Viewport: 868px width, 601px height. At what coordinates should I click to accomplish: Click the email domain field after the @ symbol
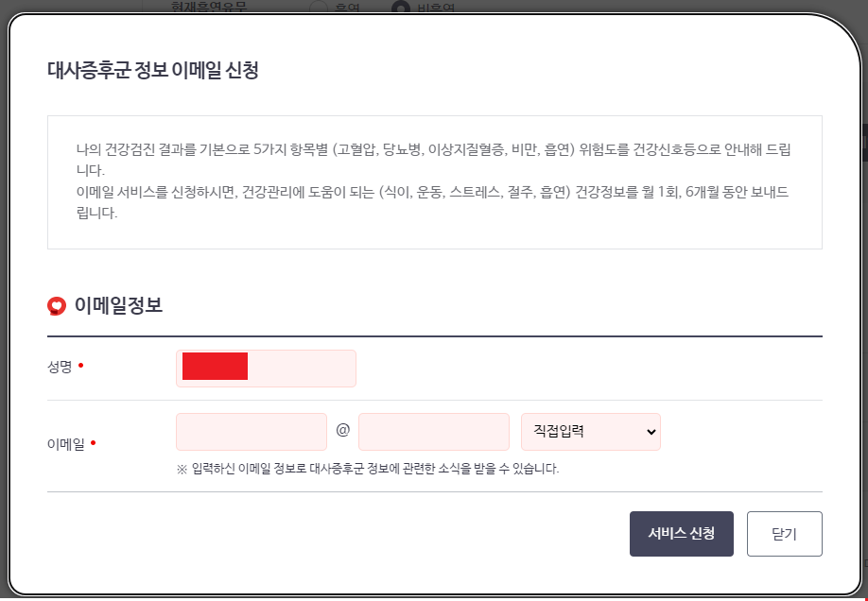tap(434, 431)
